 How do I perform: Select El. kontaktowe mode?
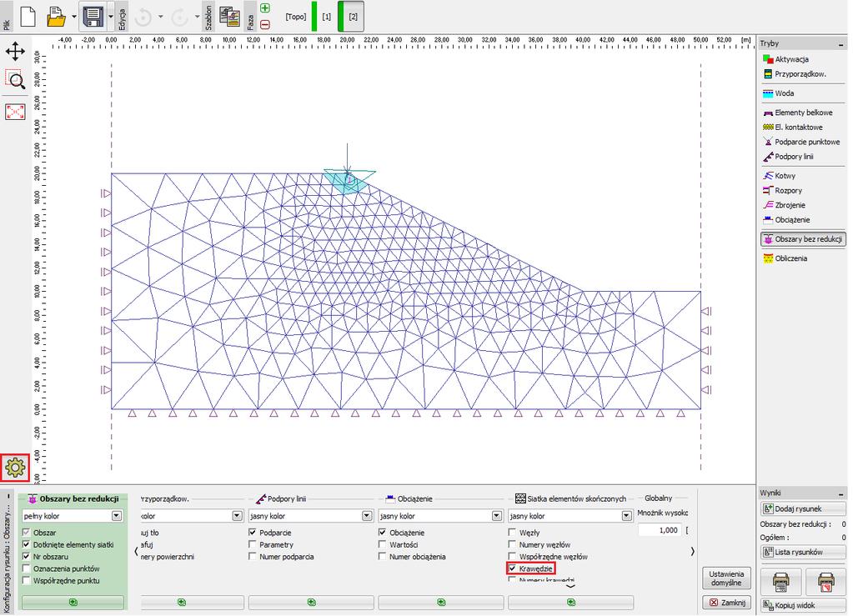793,128
